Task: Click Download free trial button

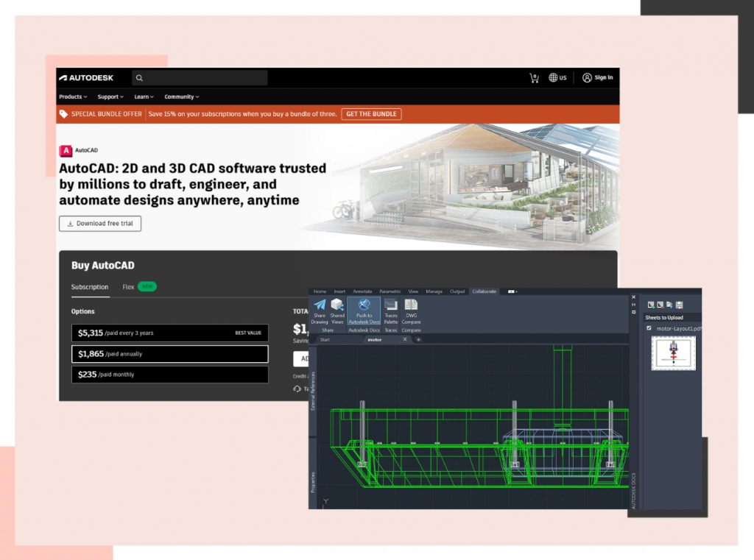Action: pyautogui.click(x=100, y=224)
